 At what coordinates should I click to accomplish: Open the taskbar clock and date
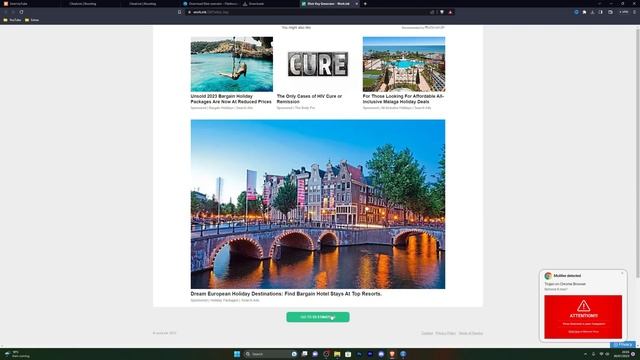(x=623, y=354)
